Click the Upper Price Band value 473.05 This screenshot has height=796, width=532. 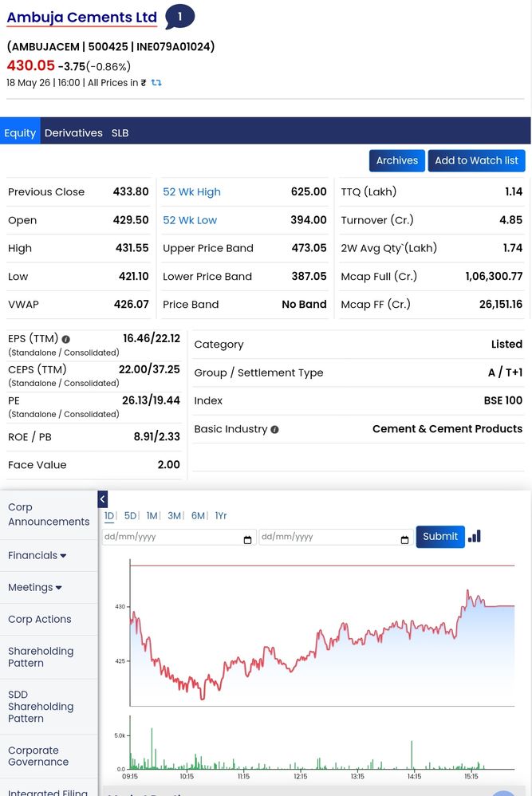point(309,248)
